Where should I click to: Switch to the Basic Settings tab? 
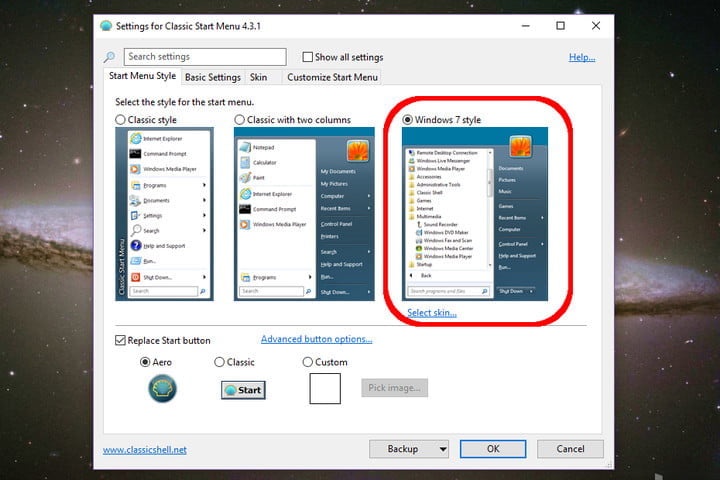213,77
